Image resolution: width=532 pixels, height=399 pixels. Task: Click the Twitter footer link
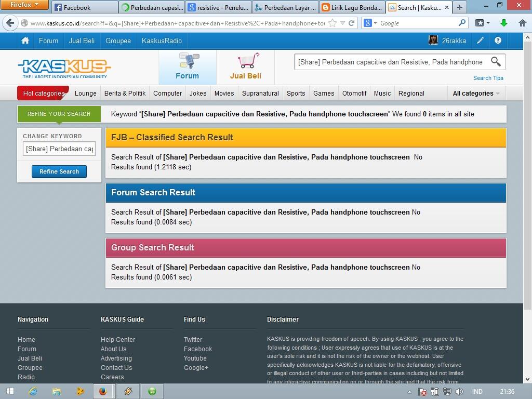(x=193, y=340)
